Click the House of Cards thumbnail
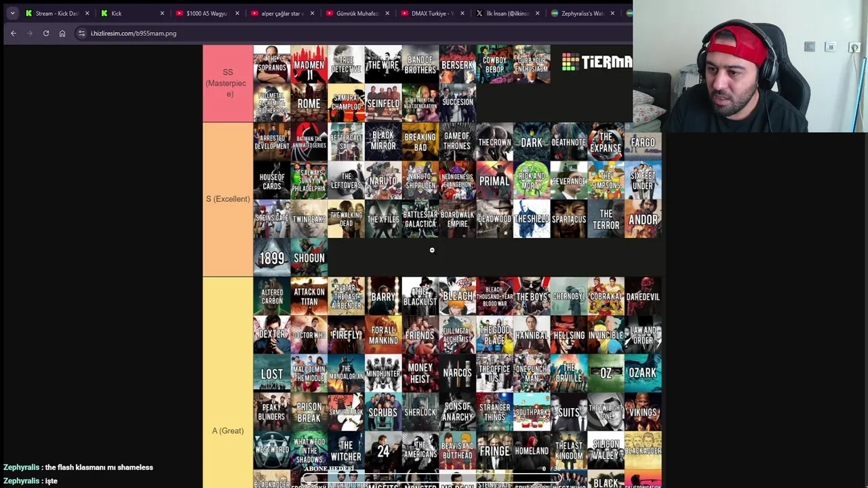868x488 pixels. [x=272, y=180]
